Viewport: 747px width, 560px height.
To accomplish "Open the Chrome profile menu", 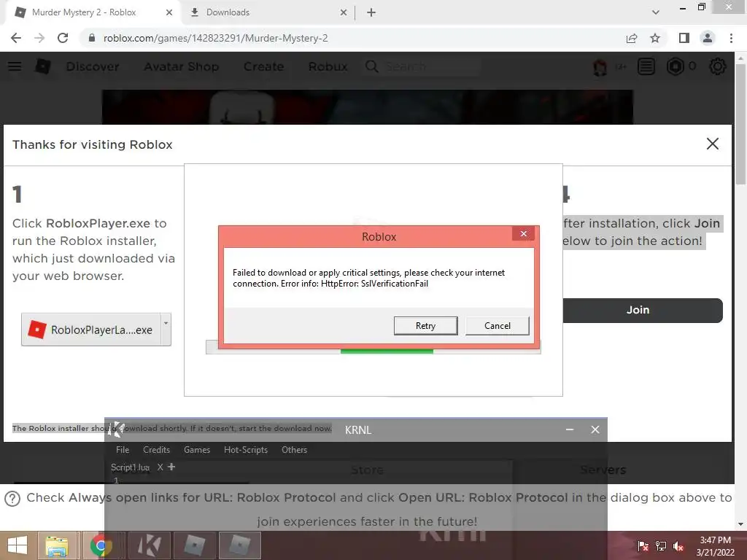I will point(708,38).
